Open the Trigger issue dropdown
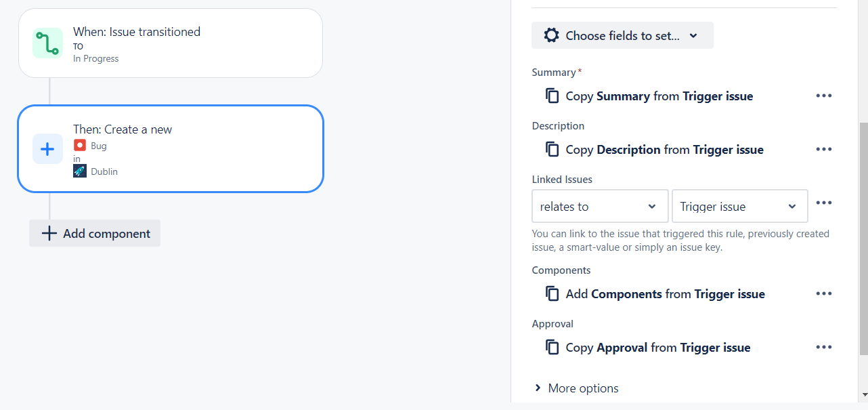The image size is (868, 410). pyautogui.click(x=739, y=206)
